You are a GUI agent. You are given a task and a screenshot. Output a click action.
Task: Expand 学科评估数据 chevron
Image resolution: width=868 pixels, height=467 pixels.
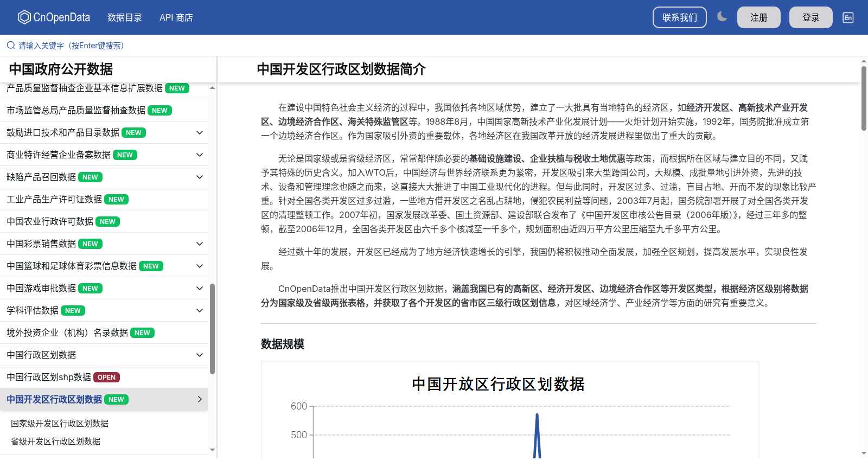pyautogui.click(x=200, y=311)
